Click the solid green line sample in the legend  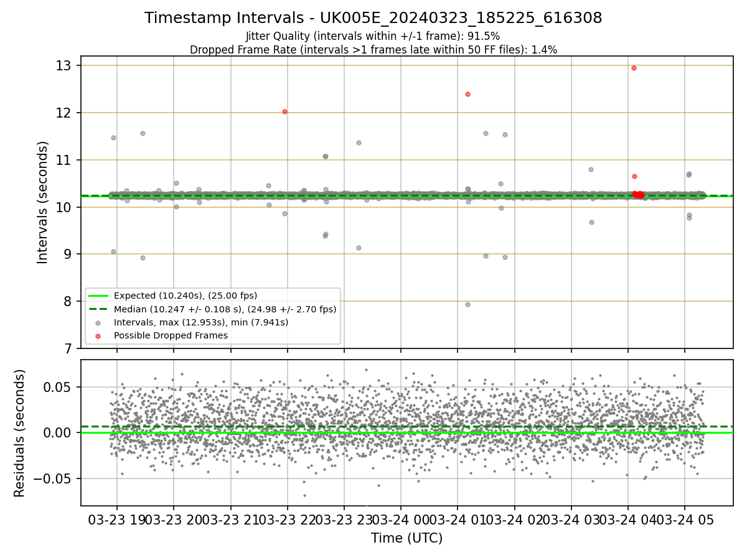(98, 296)
